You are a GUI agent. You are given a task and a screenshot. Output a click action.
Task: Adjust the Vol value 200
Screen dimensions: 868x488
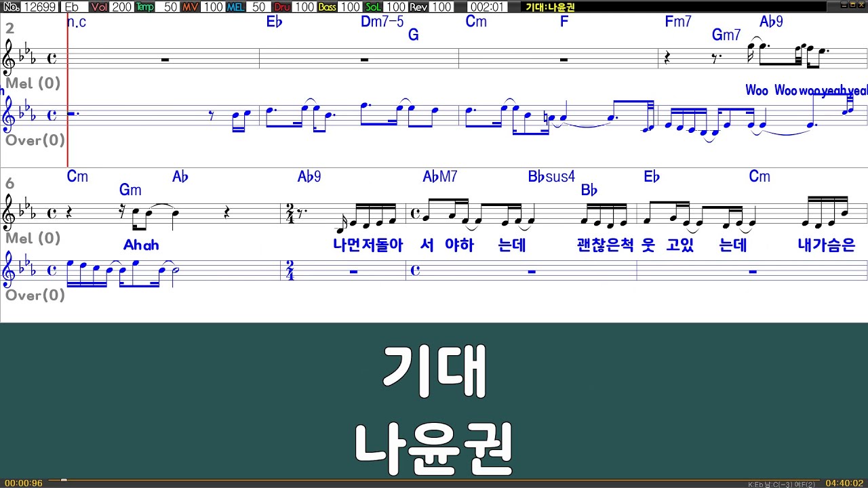121,7
